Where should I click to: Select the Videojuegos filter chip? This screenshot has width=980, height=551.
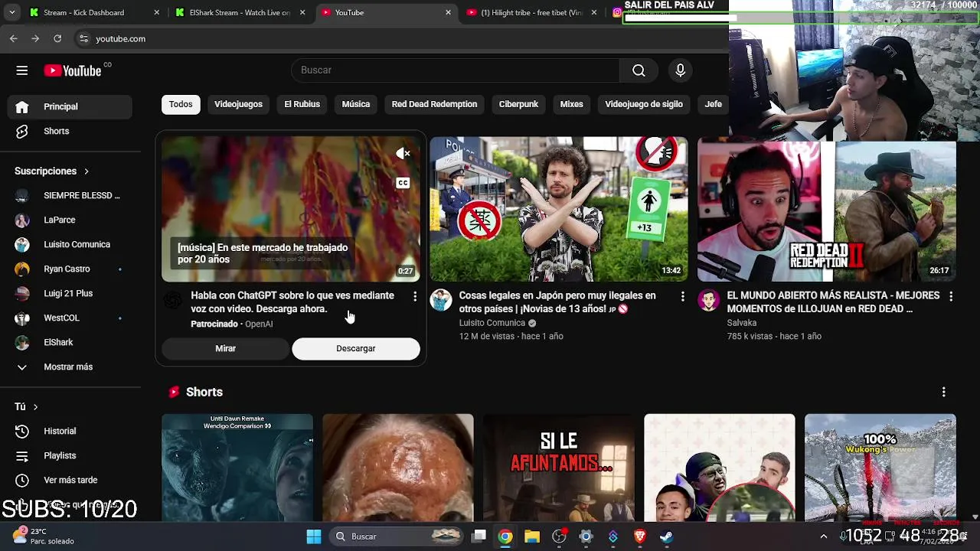[238, 104]
